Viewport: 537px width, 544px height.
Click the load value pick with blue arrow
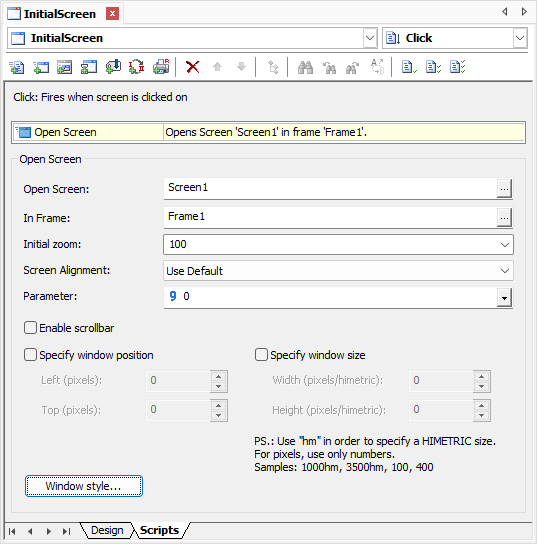(113, 67)
